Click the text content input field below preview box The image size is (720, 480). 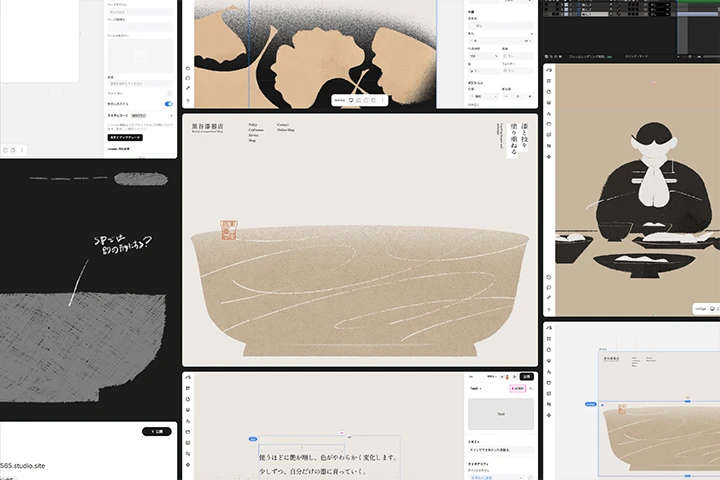(x=501, y=450)
